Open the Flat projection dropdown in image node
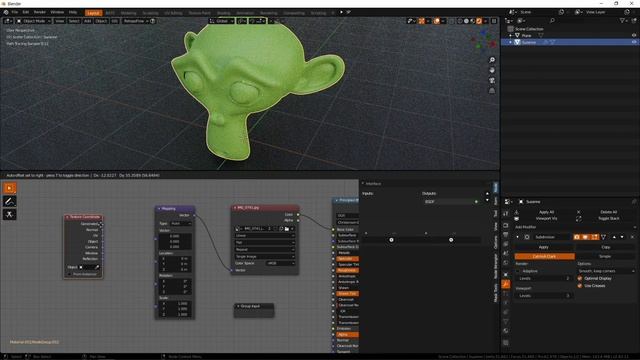 point(264,242)
